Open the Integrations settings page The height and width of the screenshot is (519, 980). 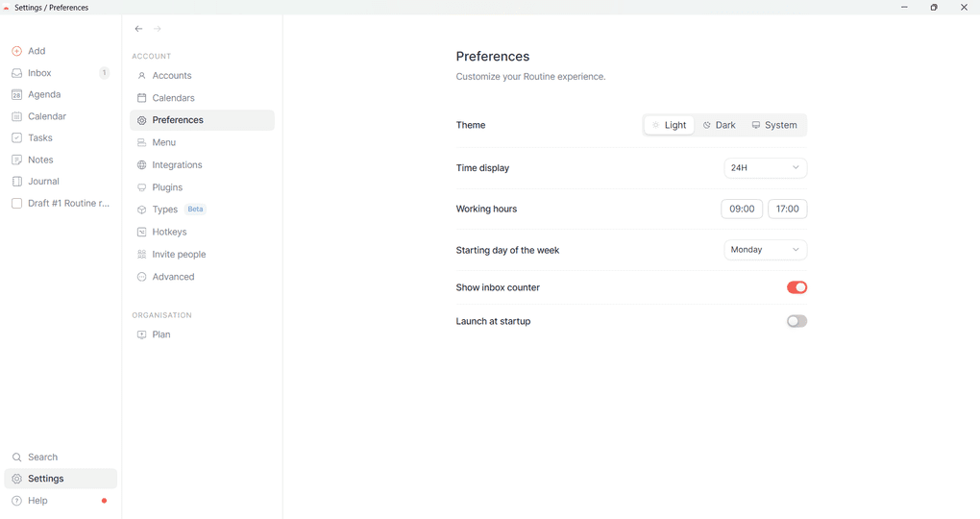coord(202,165)
